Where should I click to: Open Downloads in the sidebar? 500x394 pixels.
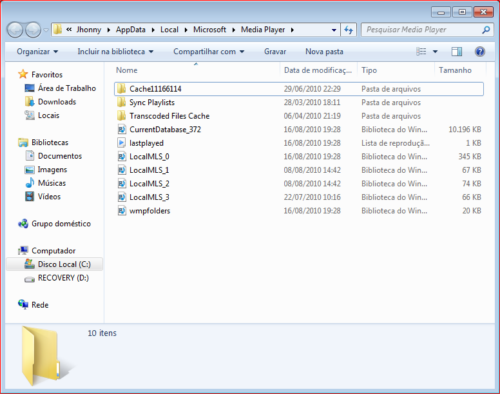57,102
